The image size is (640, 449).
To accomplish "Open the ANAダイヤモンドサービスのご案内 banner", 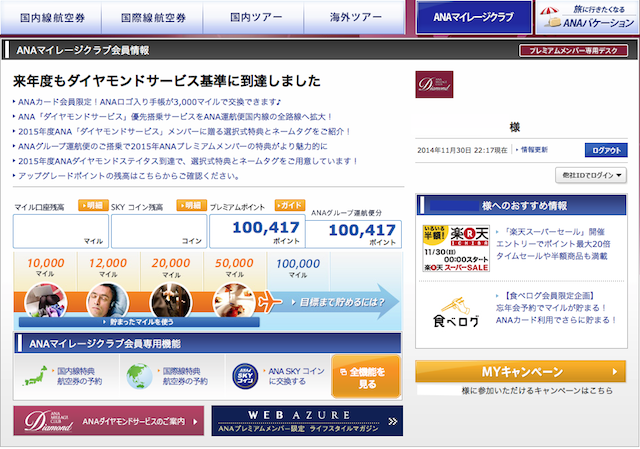I will (x=109, y=421).
